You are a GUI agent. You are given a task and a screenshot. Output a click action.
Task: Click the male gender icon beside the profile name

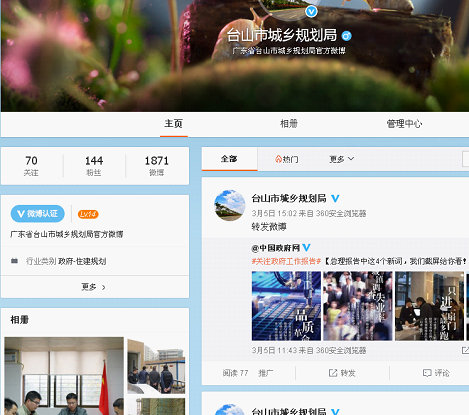347,36
